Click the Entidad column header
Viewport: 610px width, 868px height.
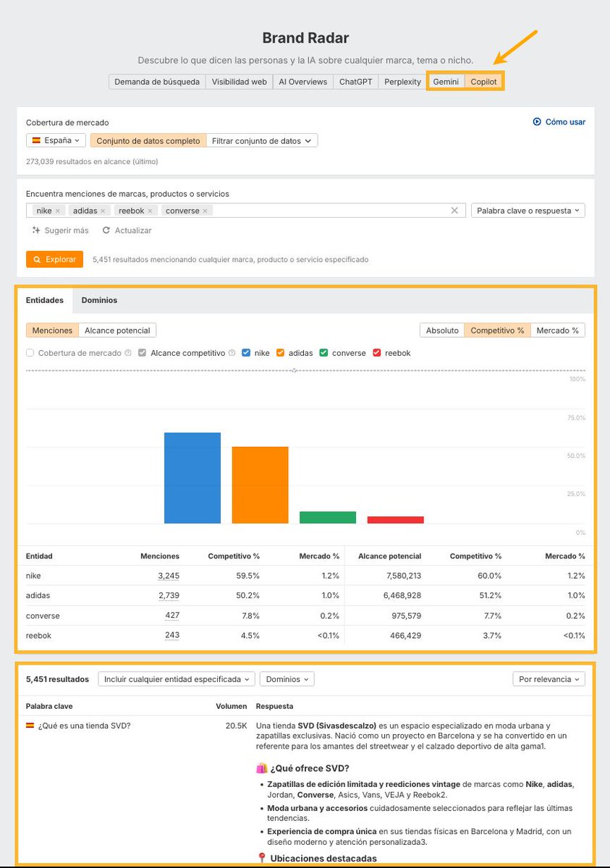(39, 556)
